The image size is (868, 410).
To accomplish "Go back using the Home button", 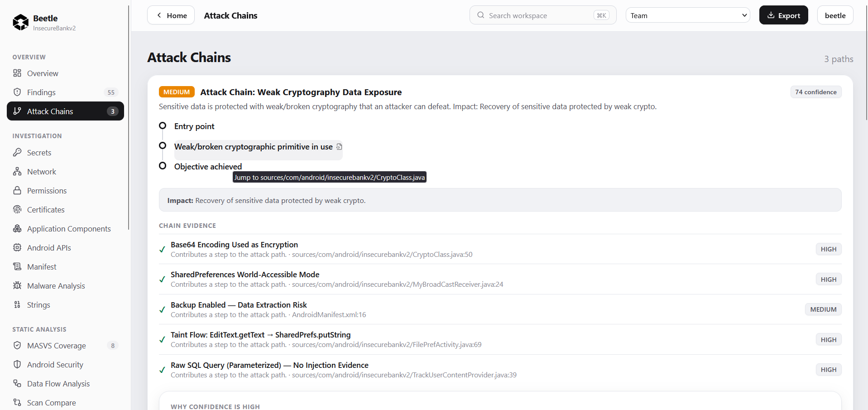I will coord(171,15).
